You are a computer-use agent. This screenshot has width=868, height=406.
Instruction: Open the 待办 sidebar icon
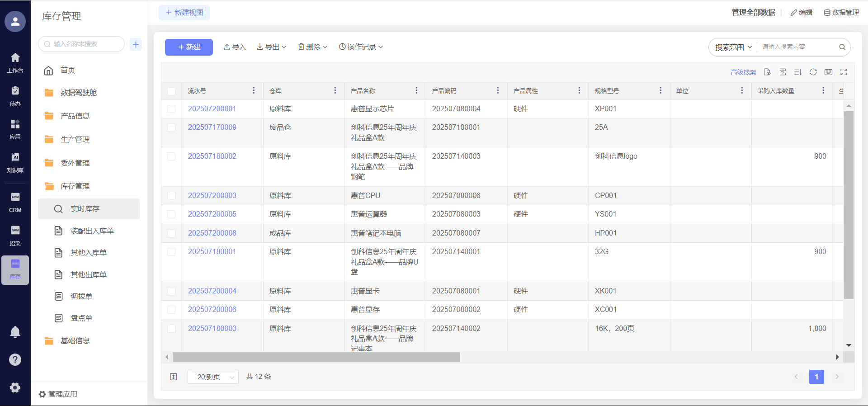(x=15, y=96)
